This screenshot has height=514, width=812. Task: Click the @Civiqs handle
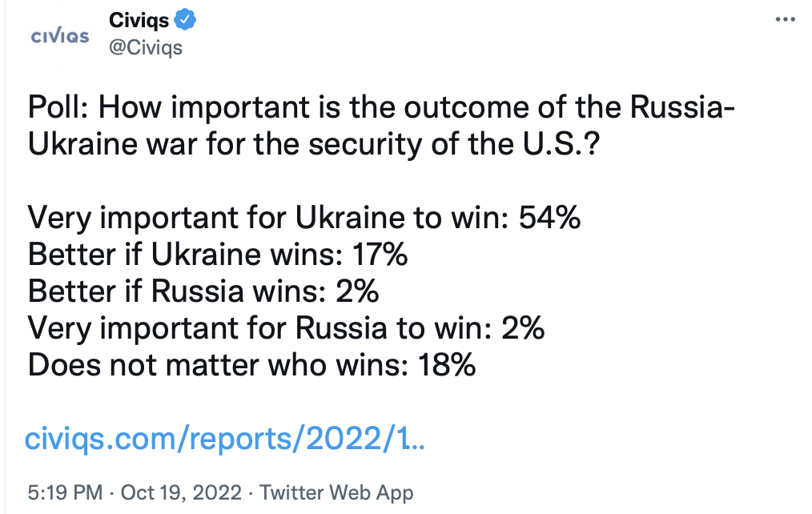(x=145, y=47)
